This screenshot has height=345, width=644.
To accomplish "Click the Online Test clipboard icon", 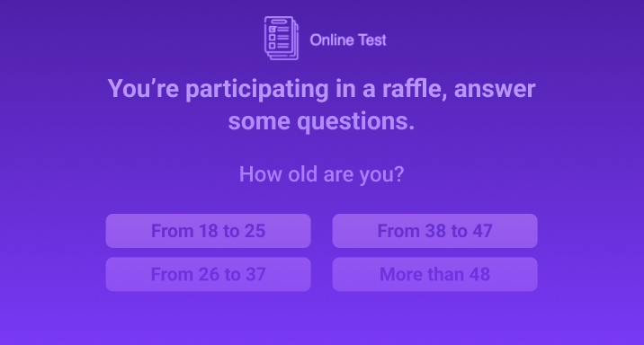I will [282, 38].
